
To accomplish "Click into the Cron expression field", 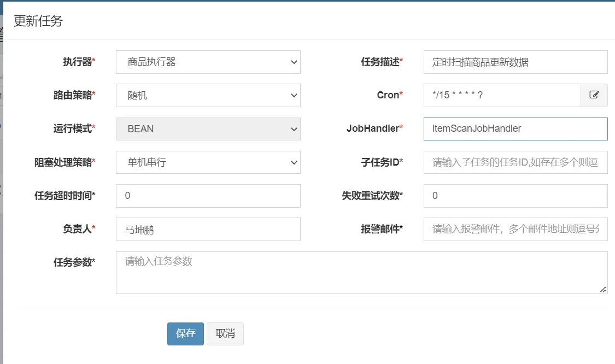I will coord(501,95).
